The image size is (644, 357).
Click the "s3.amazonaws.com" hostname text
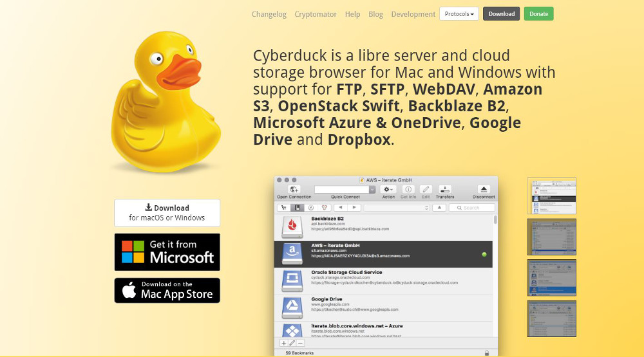tap(328, 250)
